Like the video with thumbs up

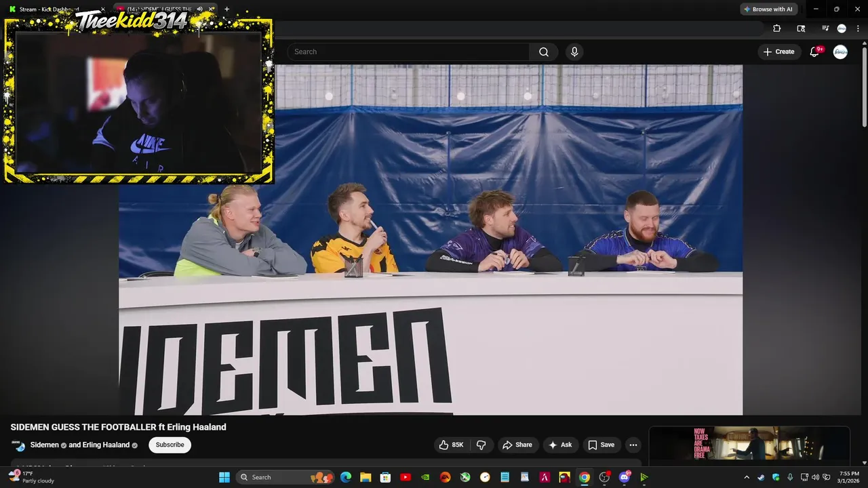point(451,445)
